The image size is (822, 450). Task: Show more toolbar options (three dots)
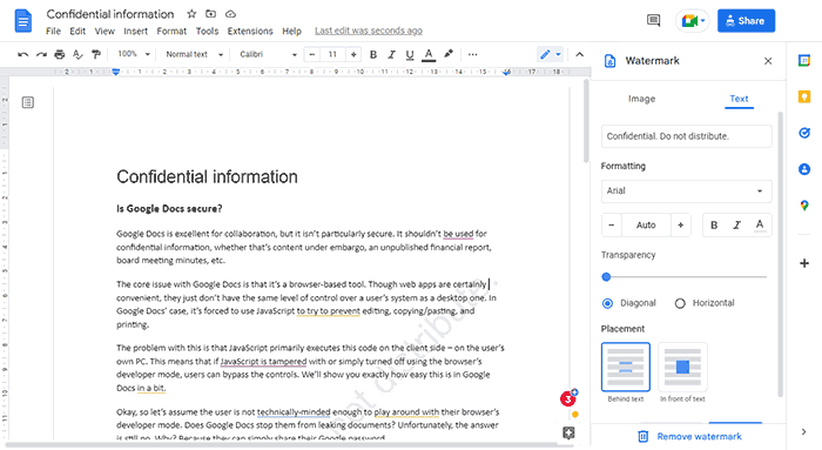[x=473, y=55]
